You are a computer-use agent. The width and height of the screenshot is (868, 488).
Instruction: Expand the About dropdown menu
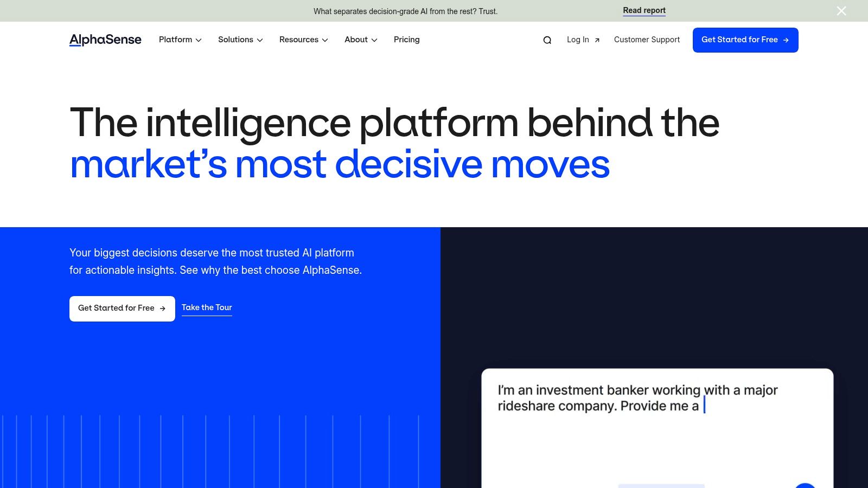[361, 40]
